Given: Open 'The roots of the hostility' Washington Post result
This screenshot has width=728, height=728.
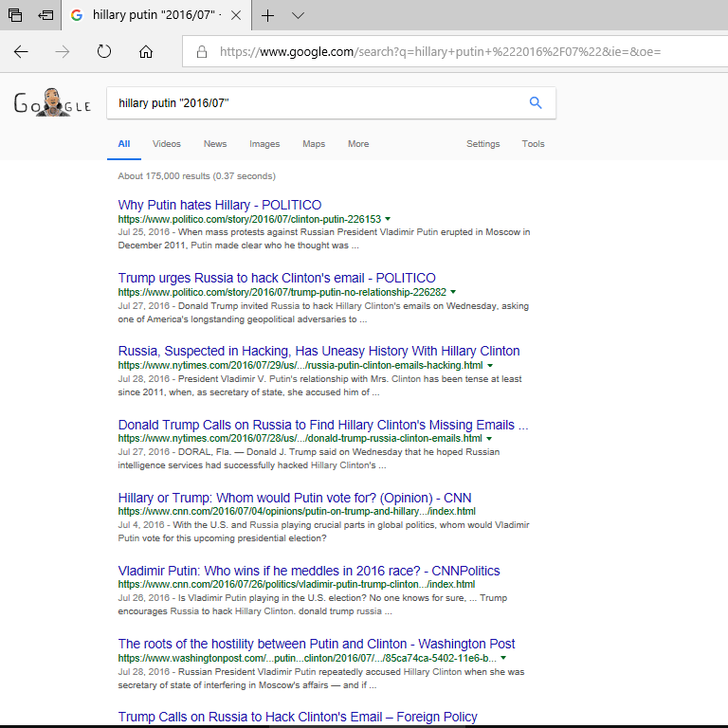Looking at the screenshot, I should point(317,644).
